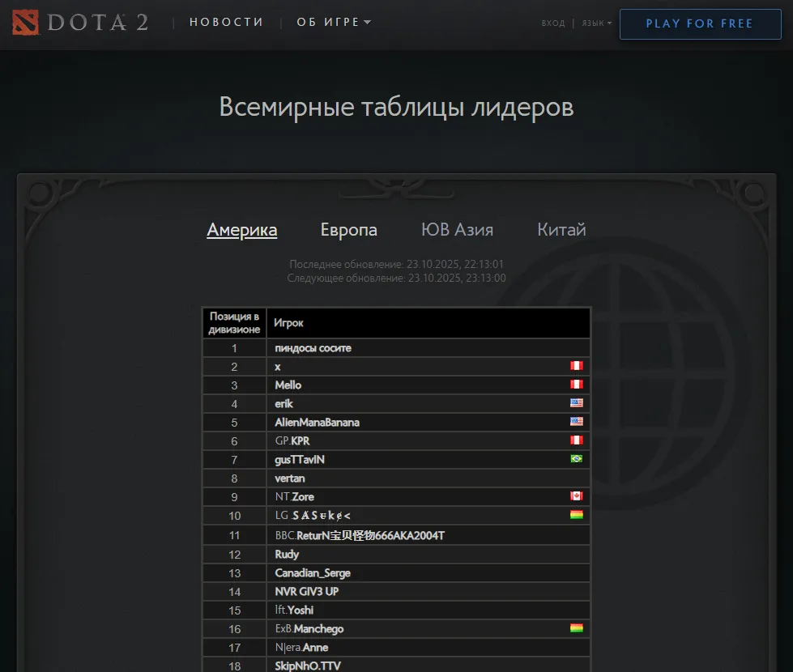Click the Brazil flag beside gusTTavIN

(x=577, y=459)
